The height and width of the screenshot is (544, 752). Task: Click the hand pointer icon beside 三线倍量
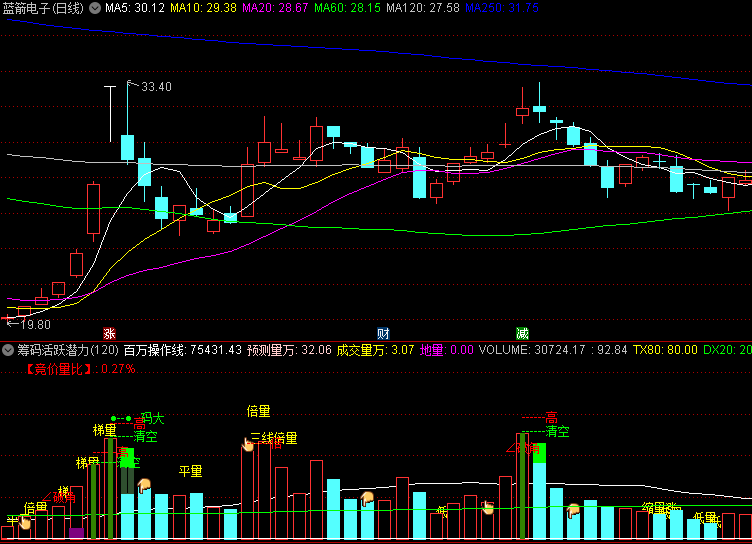247,444
